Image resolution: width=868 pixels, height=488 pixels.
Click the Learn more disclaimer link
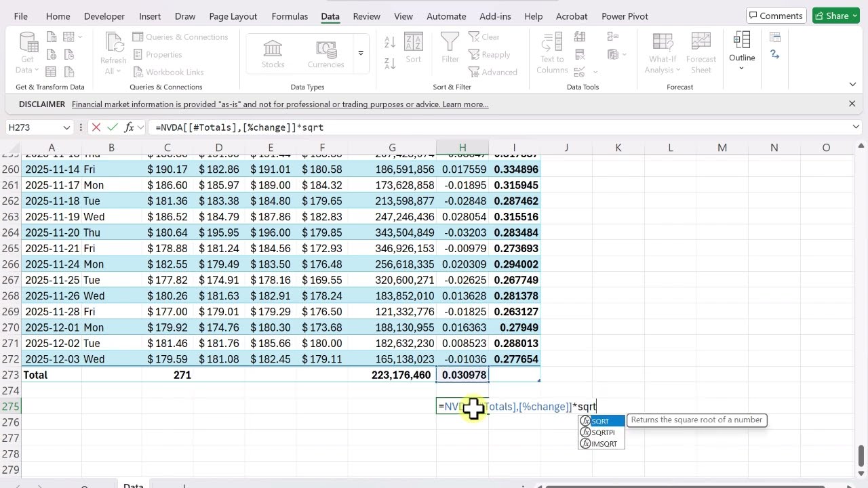[x=465, y=104]
